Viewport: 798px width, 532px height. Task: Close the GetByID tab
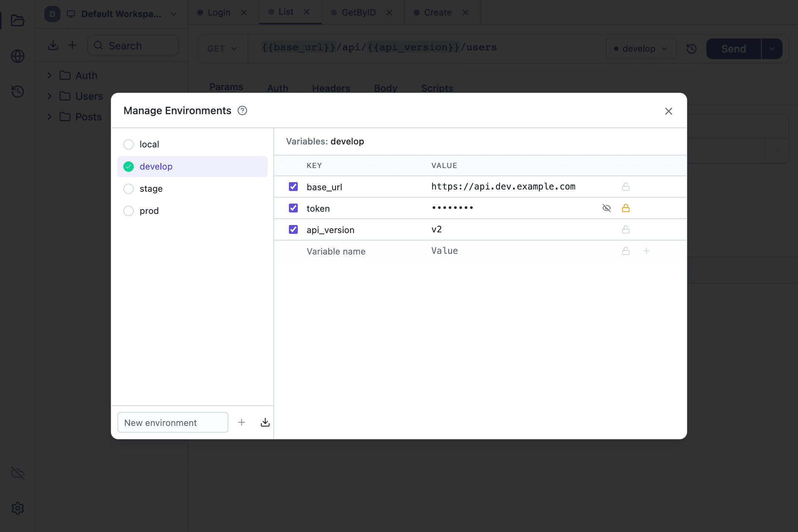[389, 13]
